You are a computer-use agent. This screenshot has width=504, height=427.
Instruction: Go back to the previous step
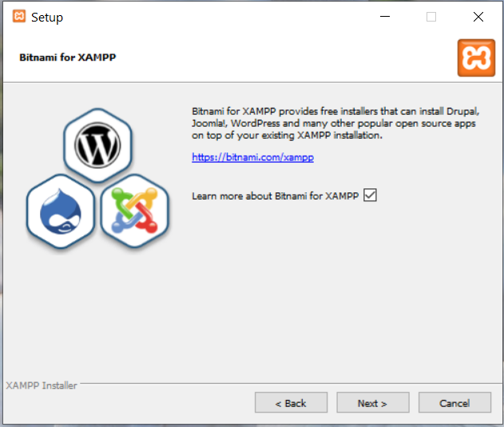pos(291,402)
